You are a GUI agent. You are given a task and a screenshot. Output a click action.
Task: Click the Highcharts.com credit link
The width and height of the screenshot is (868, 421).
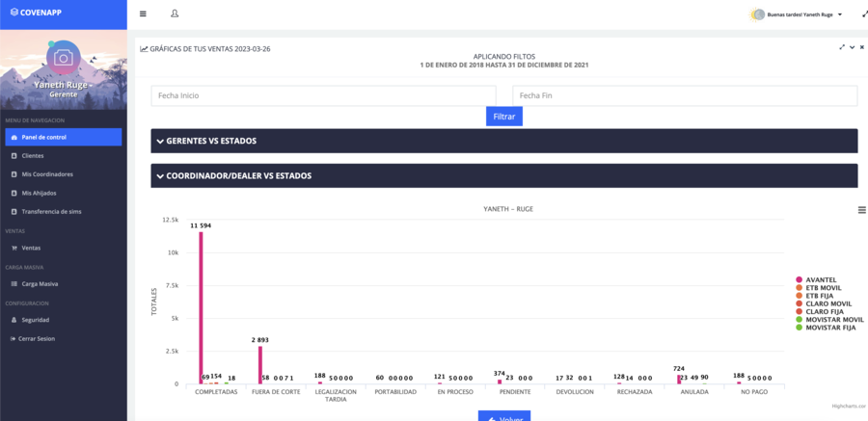pos(849,406)
